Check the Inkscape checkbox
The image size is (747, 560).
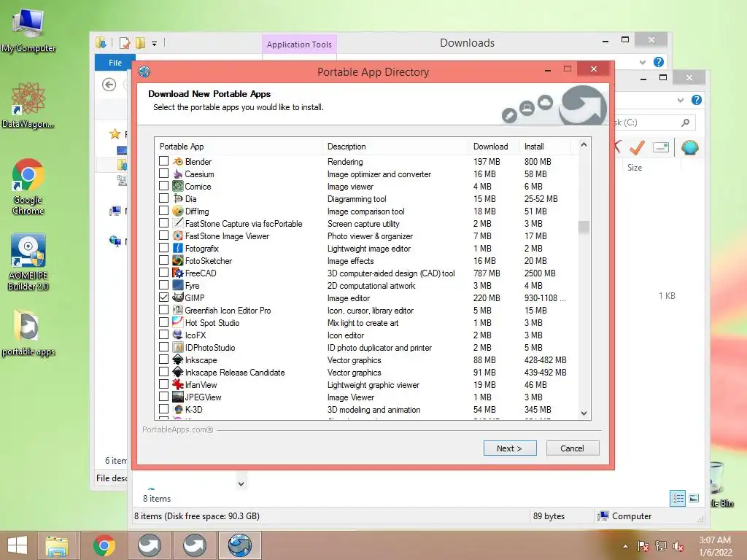[164, 359]
